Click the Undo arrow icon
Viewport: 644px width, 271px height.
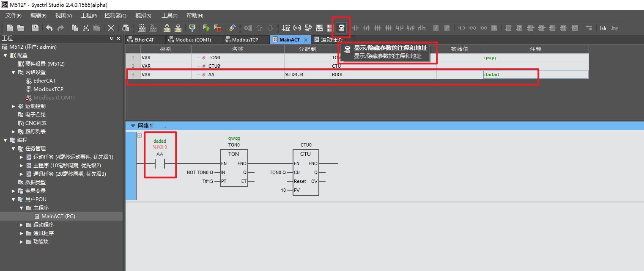point(49,28)
